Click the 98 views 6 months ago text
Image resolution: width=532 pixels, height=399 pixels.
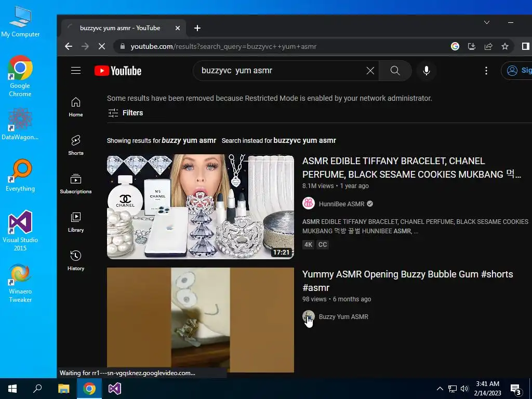click(x=337, y=299)
